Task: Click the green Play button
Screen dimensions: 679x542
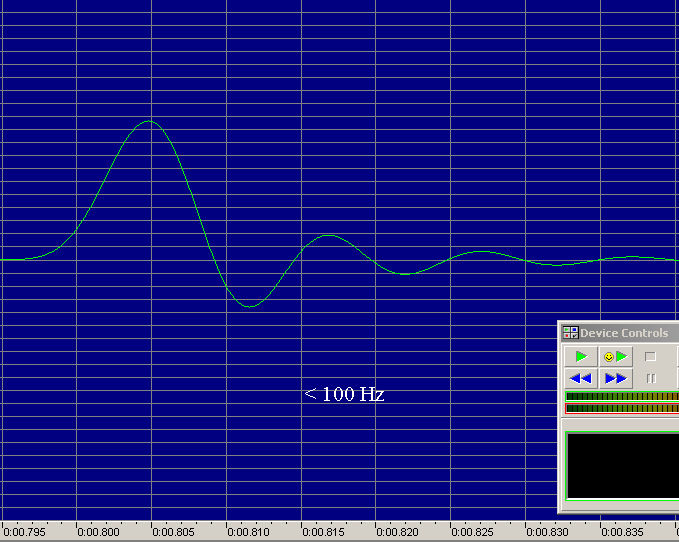Action: [581, 357]
